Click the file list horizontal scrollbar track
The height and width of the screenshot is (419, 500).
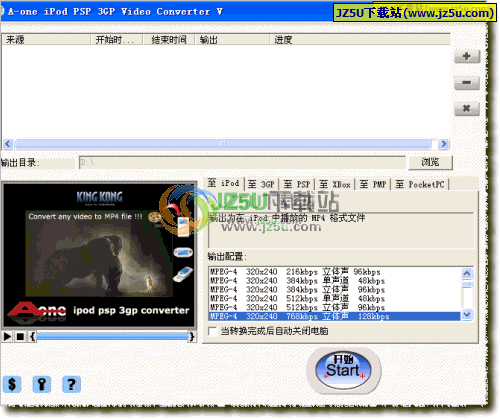(x=223, y=144)
